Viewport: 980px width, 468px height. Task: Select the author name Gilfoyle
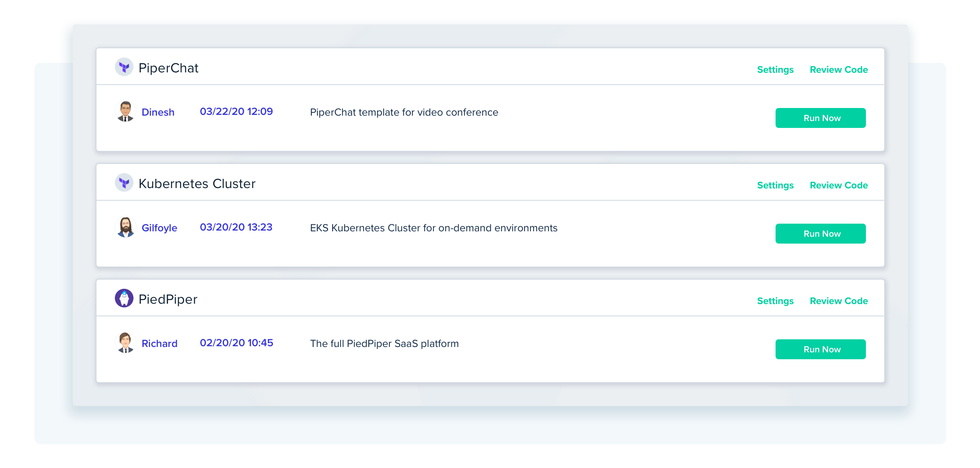[159, 228]
